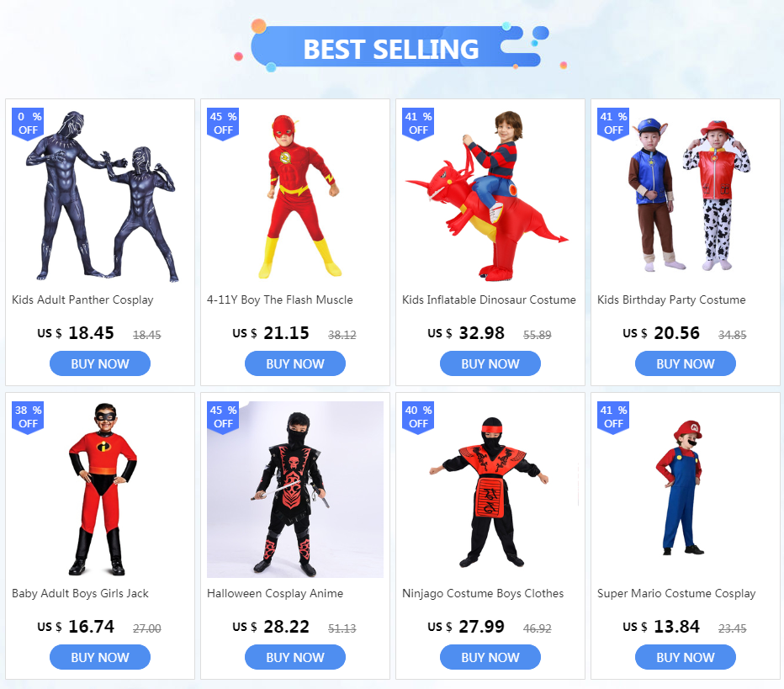Click the BEST SELLING banner
Viewport: 784px width, 689px height.
pyautogui.click(x=393, y=47)
